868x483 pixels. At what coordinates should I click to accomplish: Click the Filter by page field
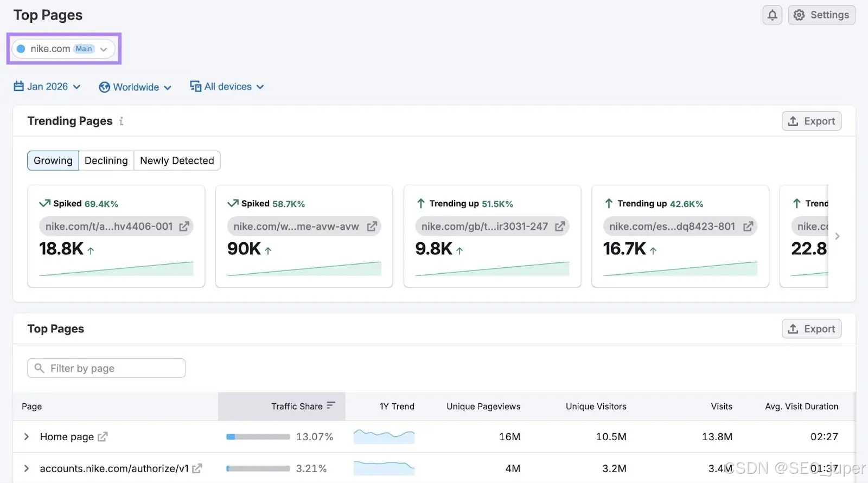click(106, 369)
